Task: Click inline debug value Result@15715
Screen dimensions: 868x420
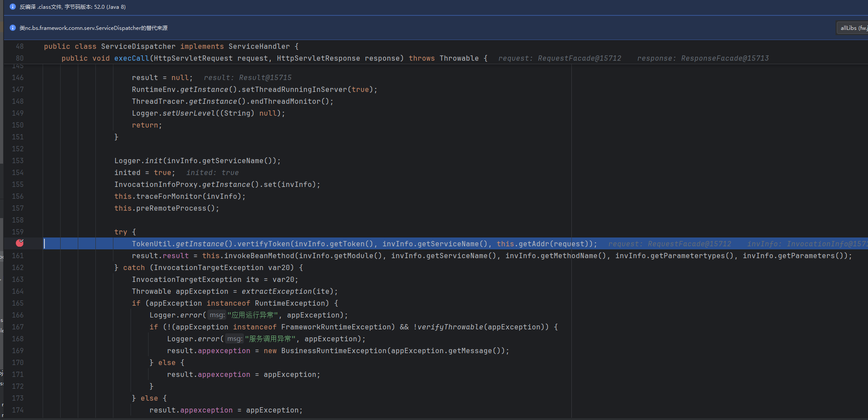Action: [247, 77]
